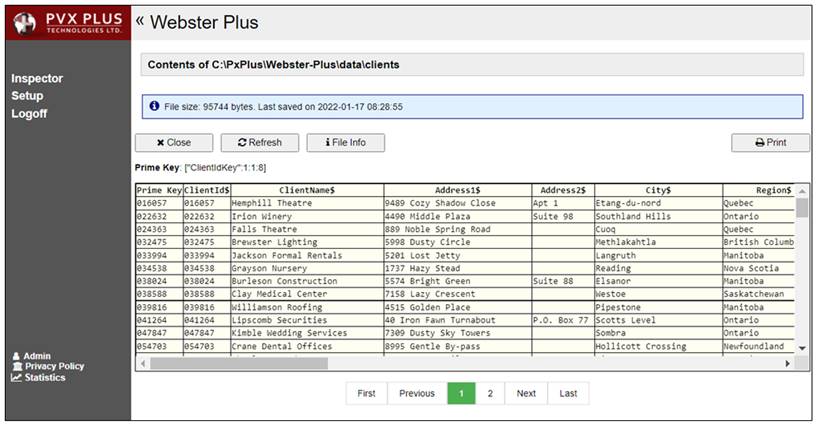
Task: Click the Southland Hills city cell
Action: pyautogui.click(x=658, y=216)
